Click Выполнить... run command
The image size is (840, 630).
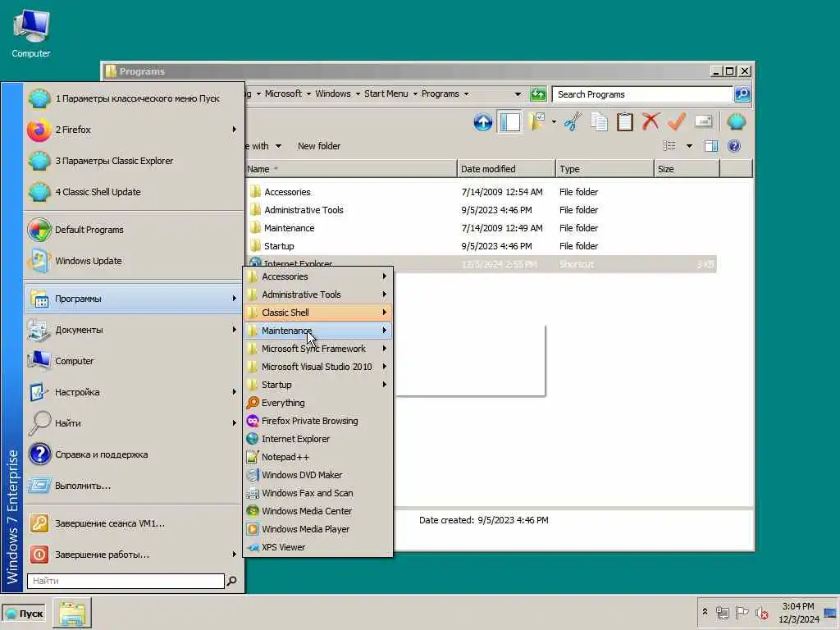[x=133, y=486]
